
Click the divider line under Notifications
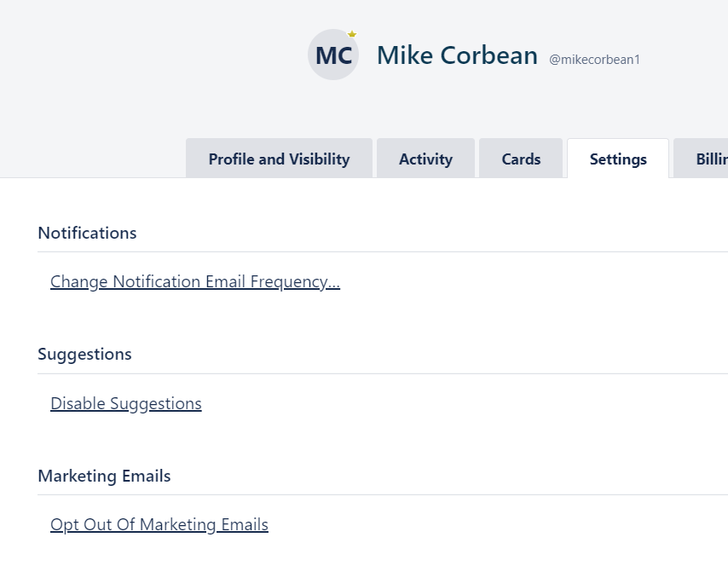coord(383,251)
